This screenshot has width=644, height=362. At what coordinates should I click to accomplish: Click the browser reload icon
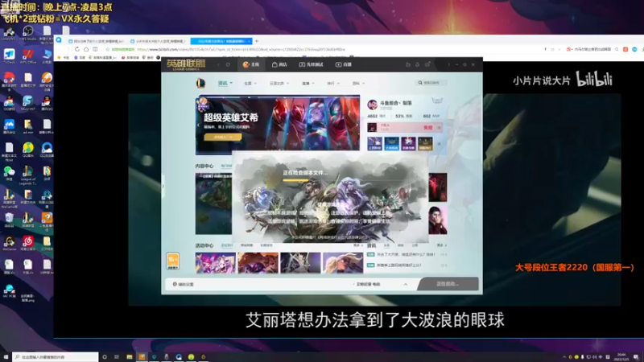[x=76, y=49]
